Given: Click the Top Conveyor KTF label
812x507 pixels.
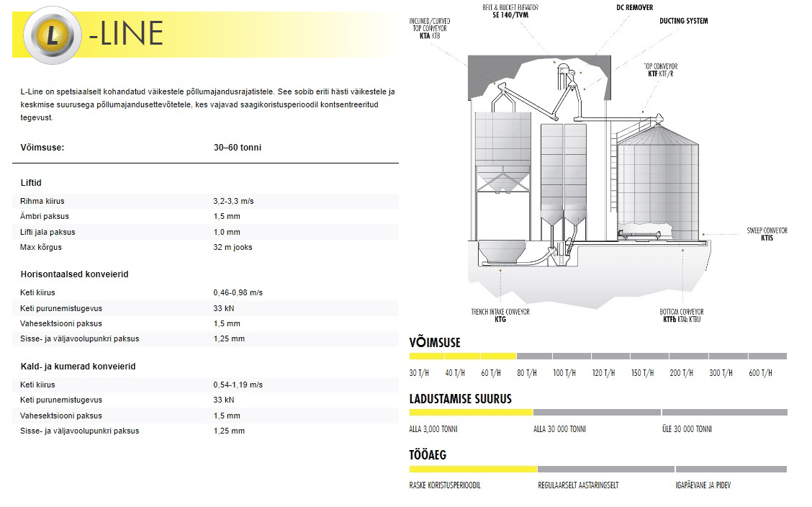Looking at the screenshot, I should click(660, 70).
